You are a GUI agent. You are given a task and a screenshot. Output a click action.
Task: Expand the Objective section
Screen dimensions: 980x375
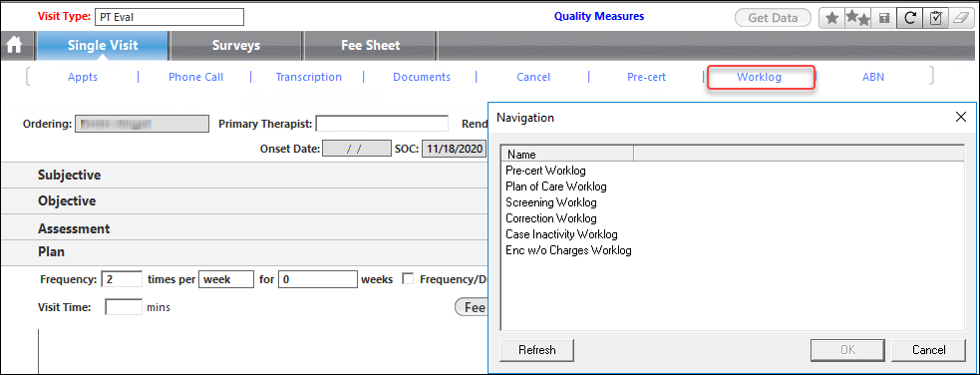point(66,201)
